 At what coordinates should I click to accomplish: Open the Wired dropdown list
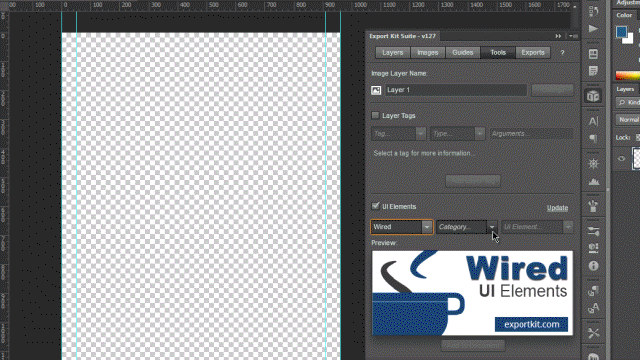[x=402, y=227]
